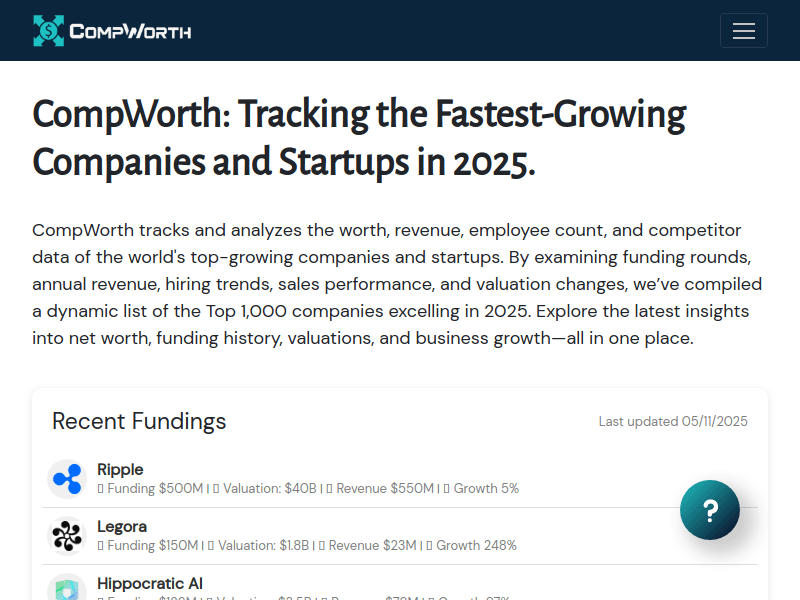Click the CompWorth wordmark in header
Viewport: 800px width, 600px height.
[x=130, y=31]
